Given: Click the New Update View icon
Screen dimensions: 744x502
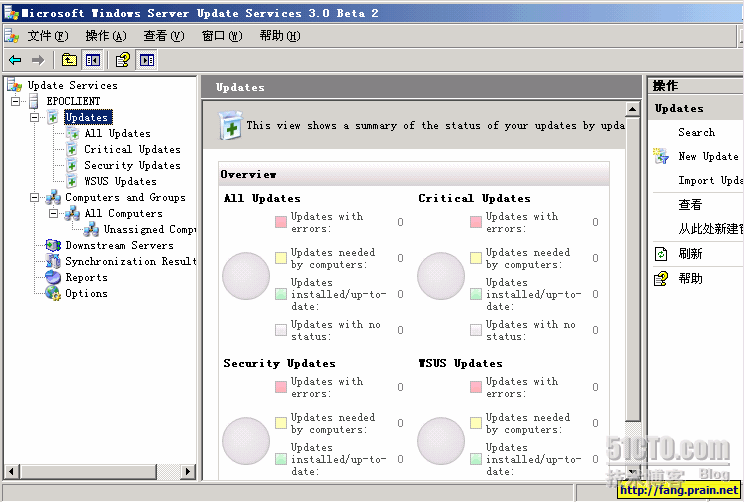Looking at the screenshot, I should 660,156.
